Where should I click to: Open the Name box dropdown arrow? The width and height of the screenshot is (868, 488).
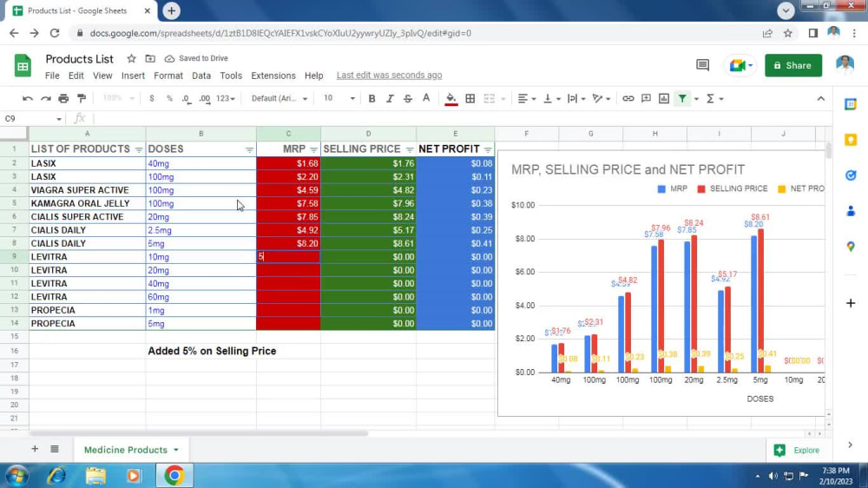coord(59,119)
